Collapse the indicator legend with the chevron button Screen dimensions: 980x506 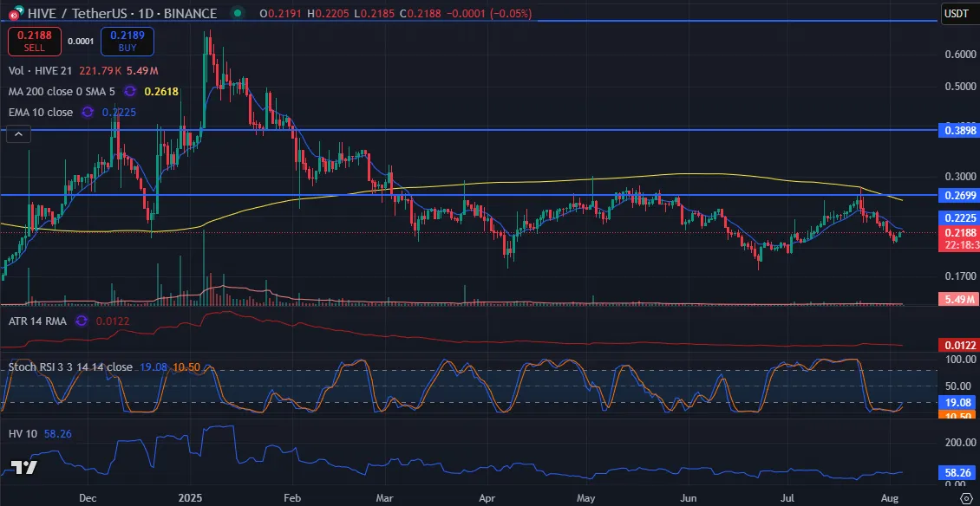(19, 133)
